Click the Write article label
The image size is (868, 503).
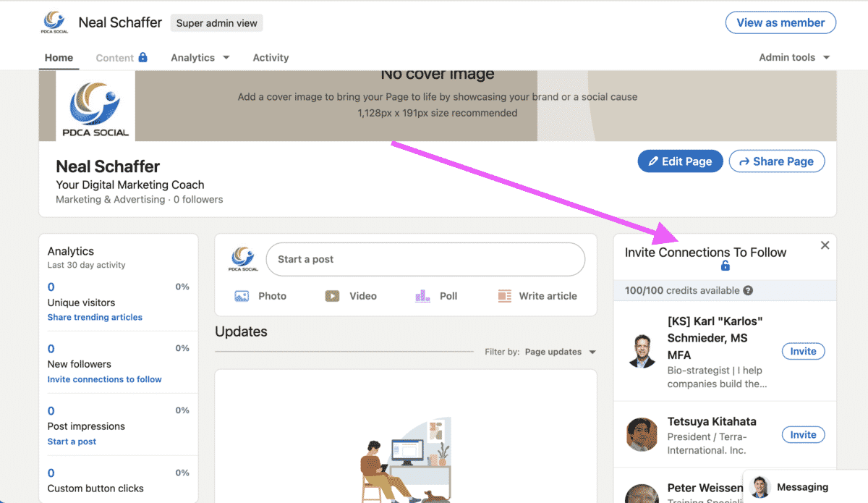pos(548,296)
